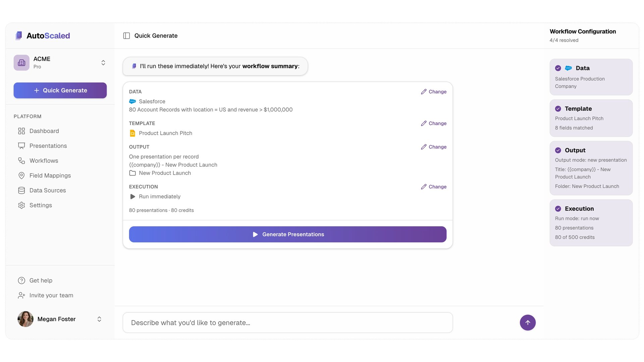This screenshot has height=362, width=644.
Task: Click the Salesforce icon in Data card
Action: 568,68
